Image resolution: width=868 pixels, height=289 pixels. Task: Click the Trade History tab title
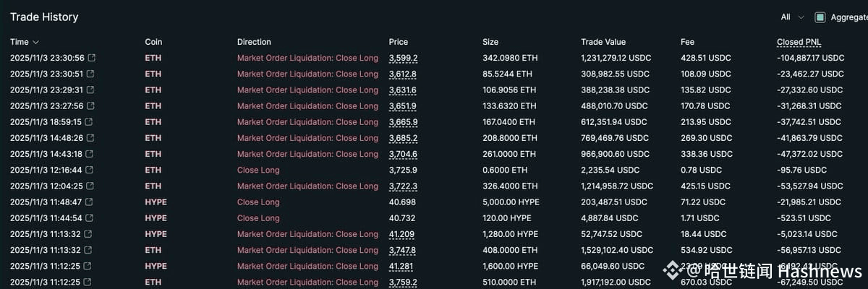click(x=44, y=17)
